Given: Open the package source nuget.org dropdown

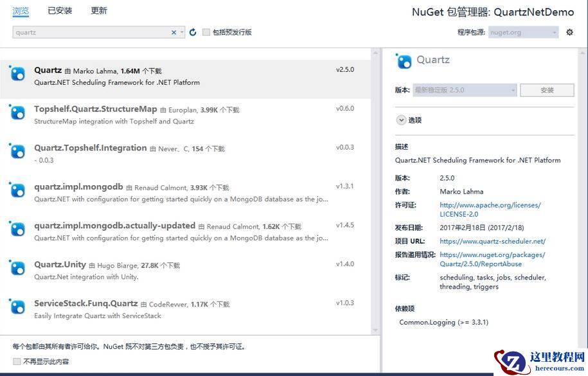Looking at the screenshot, I should [523, 33].
